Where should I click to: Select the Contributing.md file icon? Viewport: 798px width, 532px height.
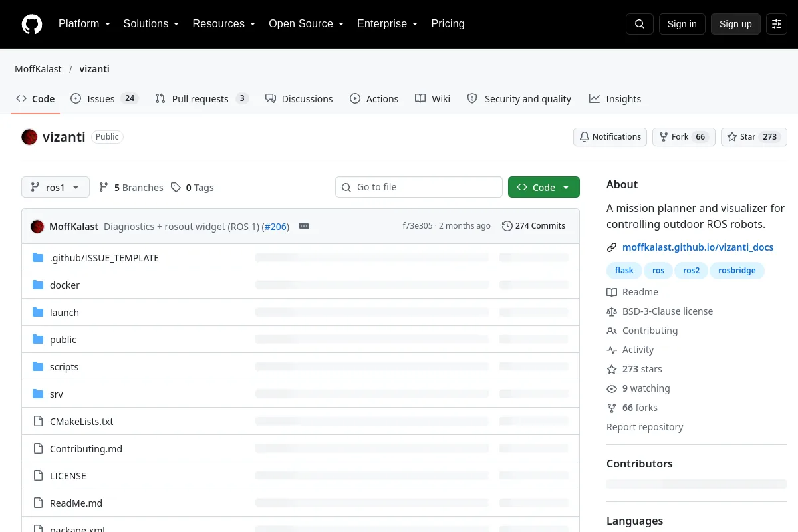(x=38, y=448)
